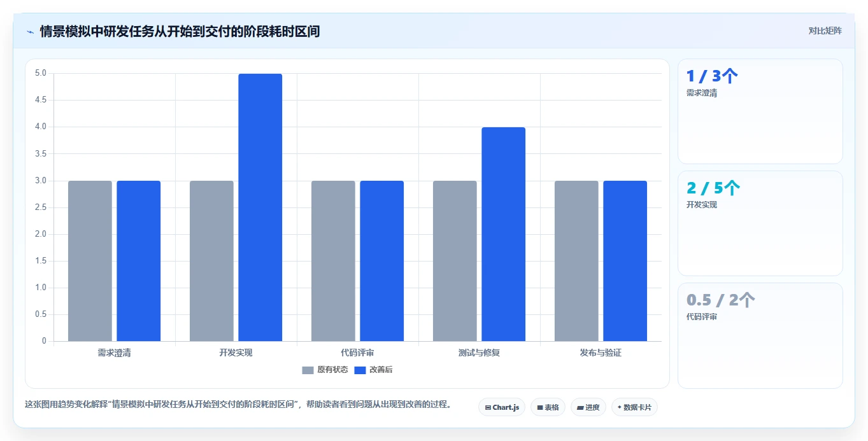
Task: Toggle the 改善后 legend color box
Action: [x=360, y=370]
